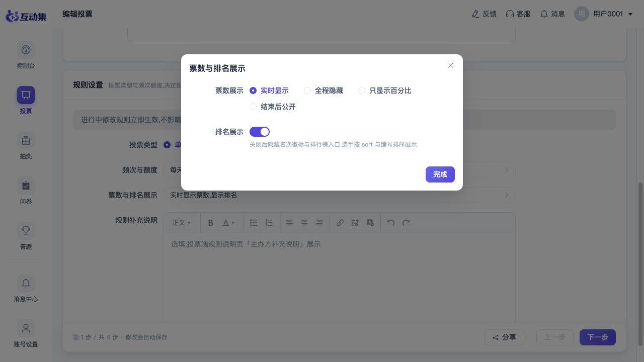
Task: Click 完成 to confirm dialog
Action: click(440, 174)
